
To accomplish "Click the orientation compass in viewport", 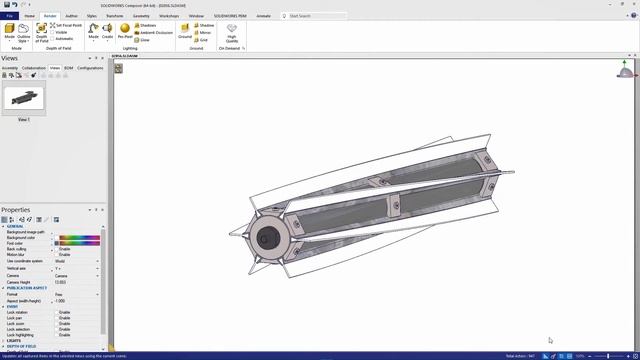I will pos(626,69).
